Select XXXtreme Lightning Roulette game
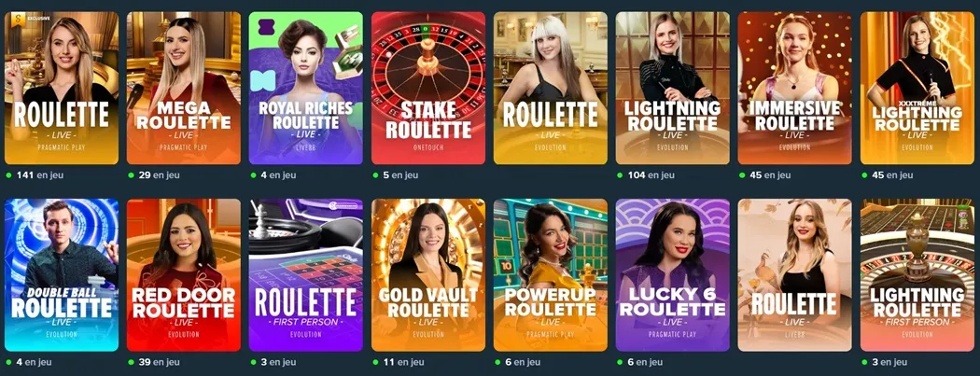 (x=917, y=88)
